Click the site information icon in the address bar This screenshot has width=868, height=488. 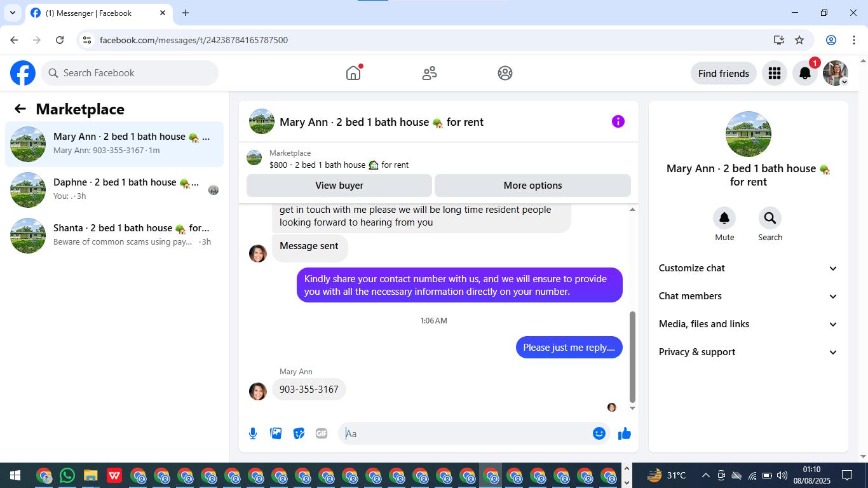point(88,40)
